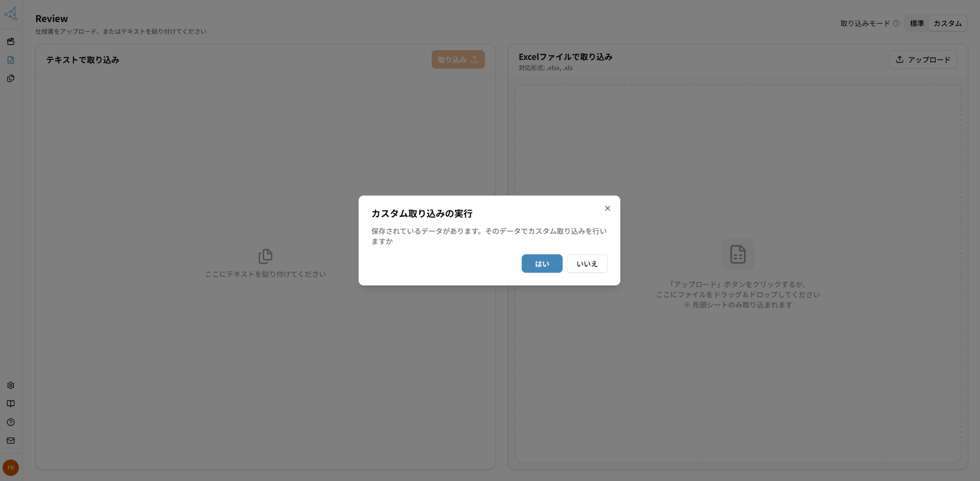Viewport: 980px width, 481px height.
Task: Open settings via the gear icon
Action: 11,385
